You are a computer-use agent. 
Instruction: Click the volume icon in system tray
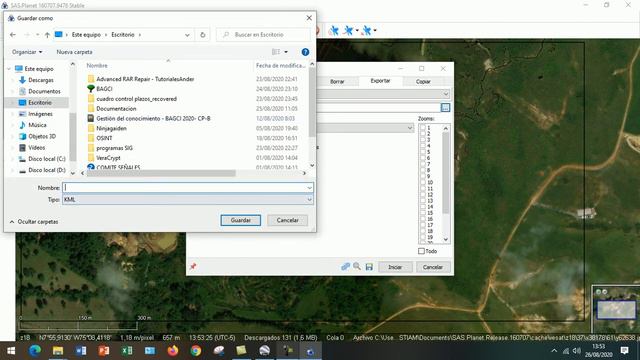pos(576,351)
